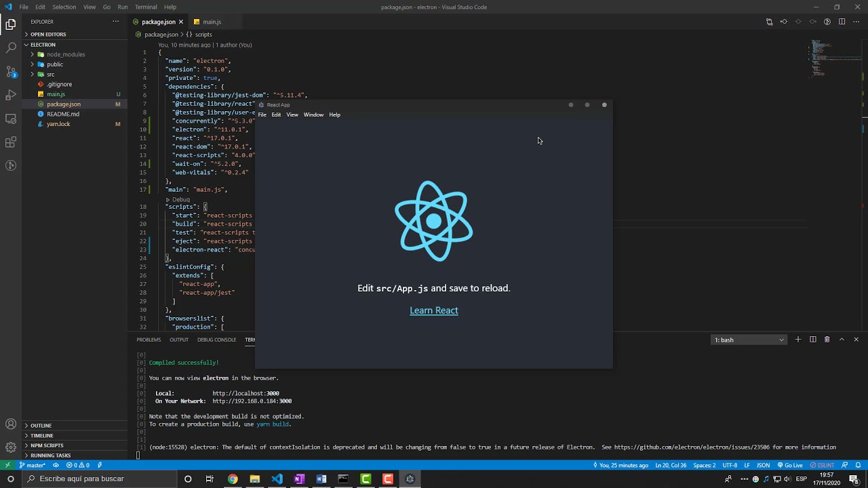This screenshot has height=488, width=868.
Task: Open the Terminal menu in VS Code
Action: click(146, 7)
